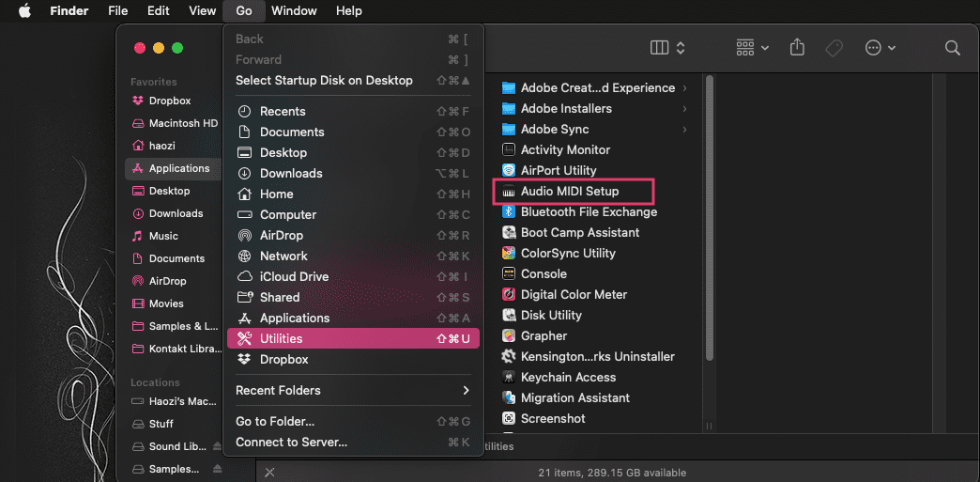980x482 pixels.
Task: Open the Action menu dropdown chevron
Action: tap(892, 48)
